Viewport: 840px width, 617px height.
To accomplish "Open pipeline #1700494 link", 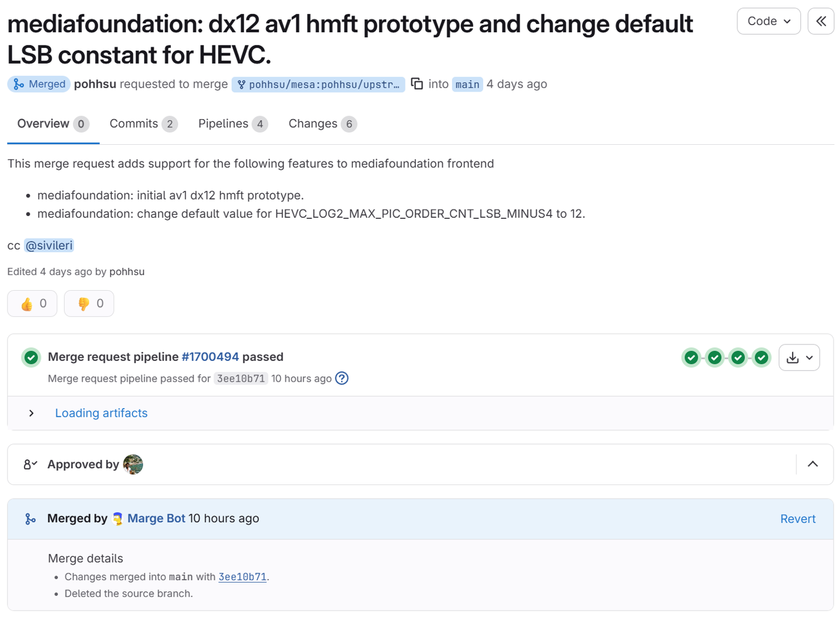I will pyautogui.click(x=210, y=357).
